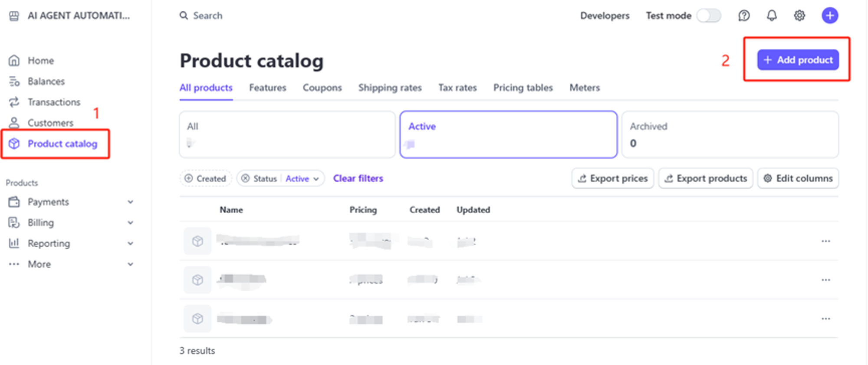Open Transactions in the sidebar
The image size is (868, 365).
coord(54,102)
